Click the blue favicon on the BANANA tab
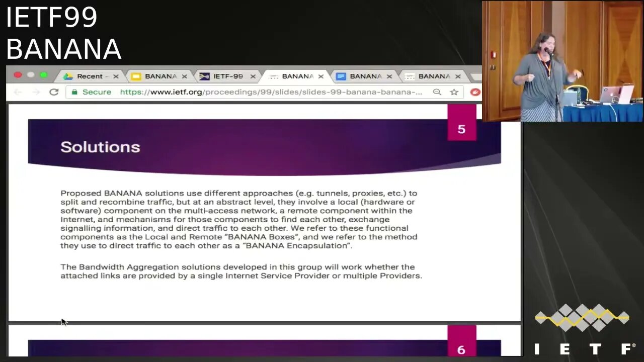 (341, 76)
